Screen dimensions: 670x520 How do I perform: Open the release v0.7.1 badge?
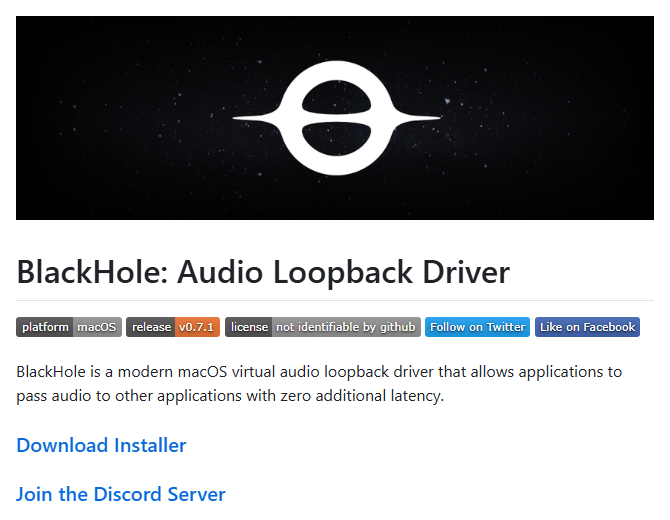click(173, 327)
